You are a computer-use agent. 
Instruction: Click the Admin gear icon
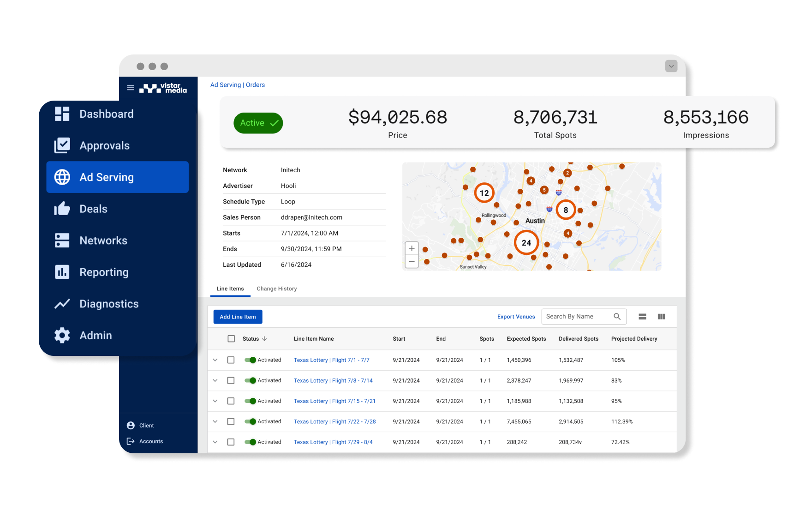(62, 336)
